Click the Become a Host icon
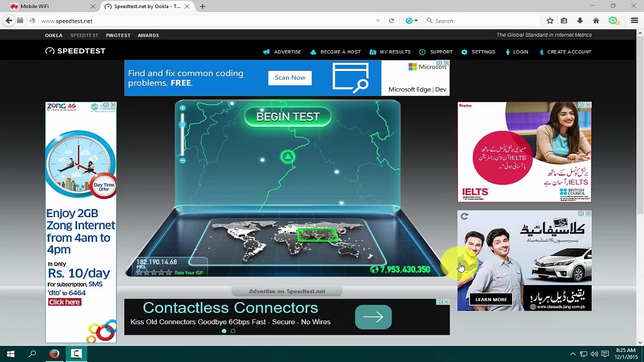The height and width of the screenshot is (362, 644). (313, 52)
